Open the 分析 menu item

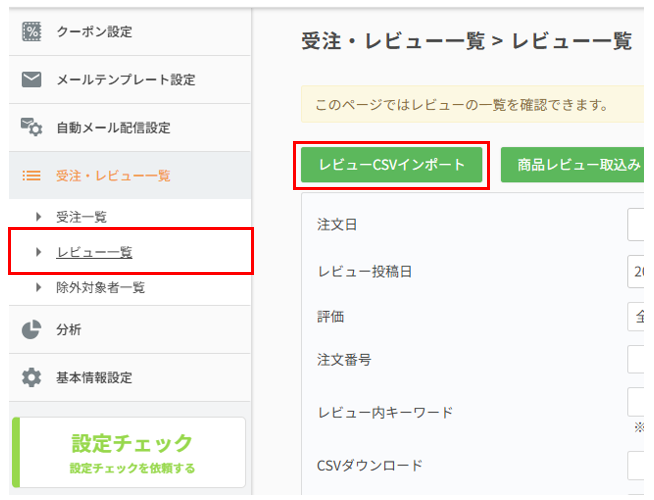[x=69, y=330]
